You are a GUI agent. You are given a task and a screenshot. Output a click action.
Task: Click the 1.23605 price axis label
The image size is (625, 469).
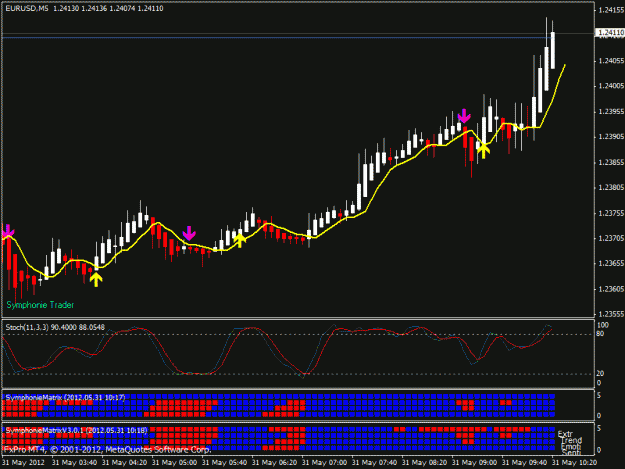(x=611, y=289)
